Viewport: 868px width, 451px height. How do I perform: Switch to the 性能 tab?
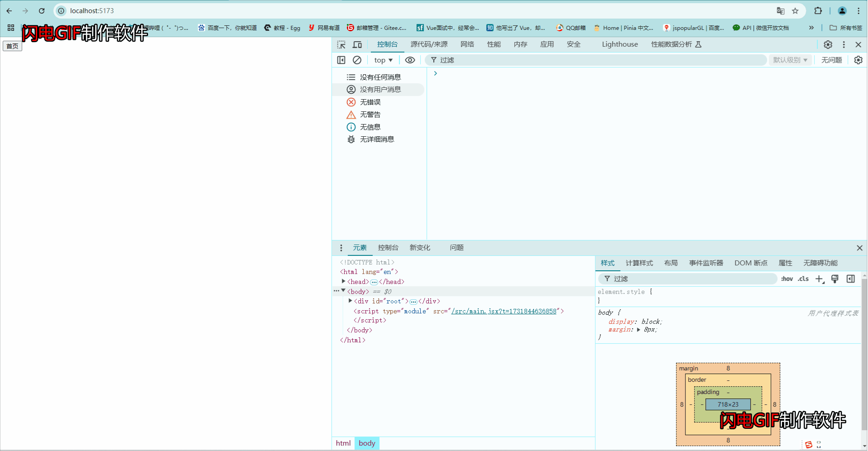(494, 44)
